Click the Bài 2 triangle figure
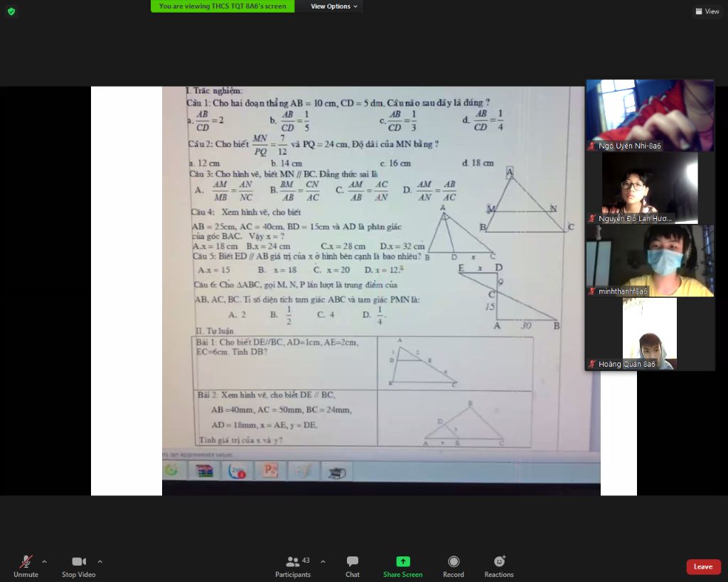The height and width of the screenshot is (582, 728). [x=464, y=424]
